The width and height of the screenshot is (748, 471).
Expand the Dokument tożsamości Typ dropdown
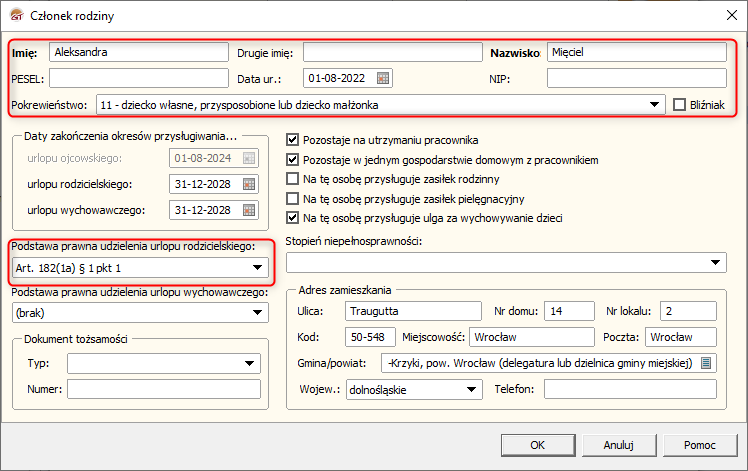click(248, 364)
